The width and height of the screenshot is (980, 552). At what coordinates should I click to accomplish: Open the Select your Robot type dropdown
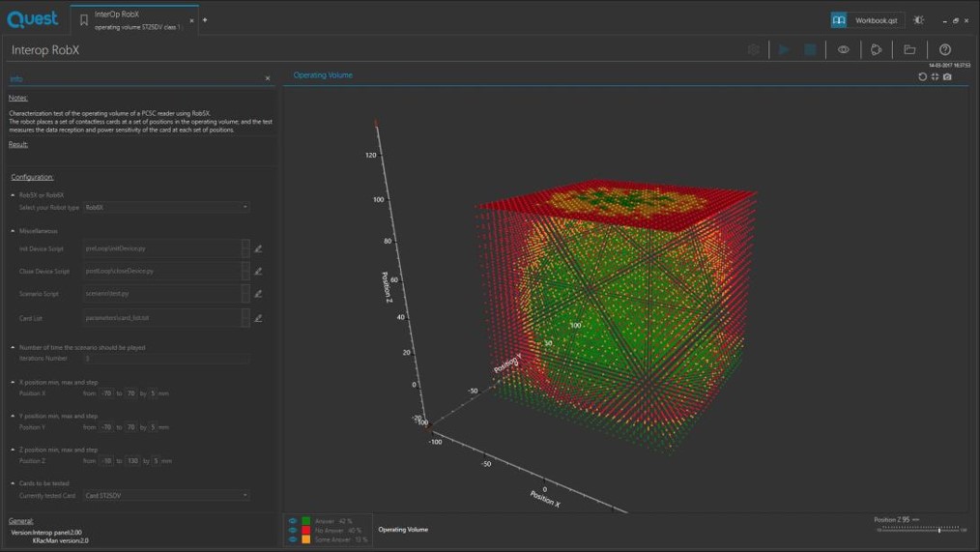166,207
